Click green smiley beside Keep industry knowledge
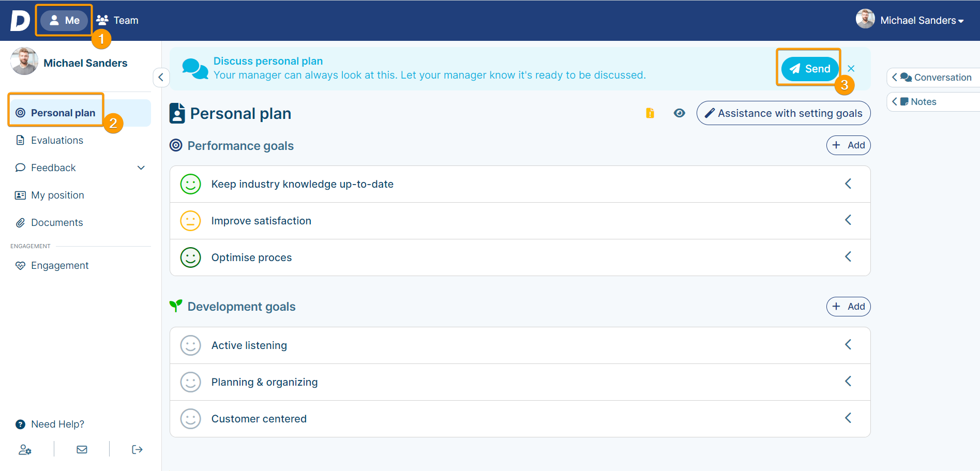Viewport: 980px width, 471px height. click(x=190, y=184)
